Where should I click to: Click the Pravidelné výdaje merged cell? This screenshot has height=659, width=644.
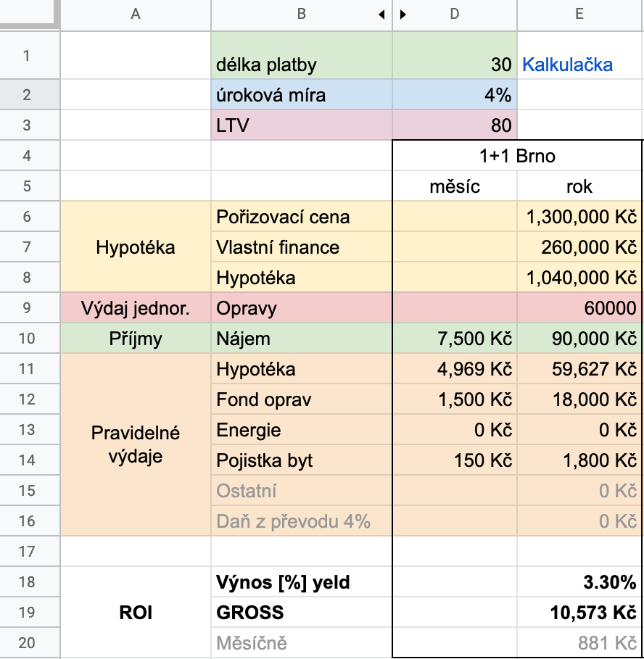tap(136, 444)
